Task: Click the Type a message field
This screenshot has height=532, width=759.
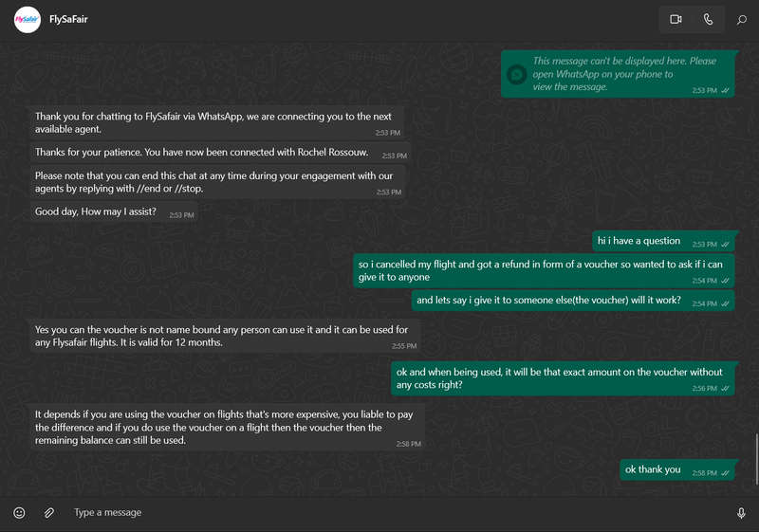Action: click(397, 513)
